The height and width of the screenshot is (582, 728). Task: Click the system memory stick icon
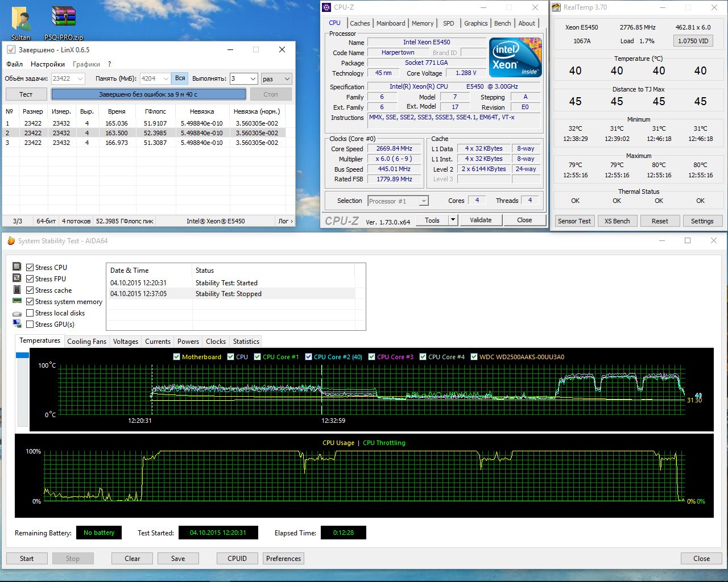17,301
